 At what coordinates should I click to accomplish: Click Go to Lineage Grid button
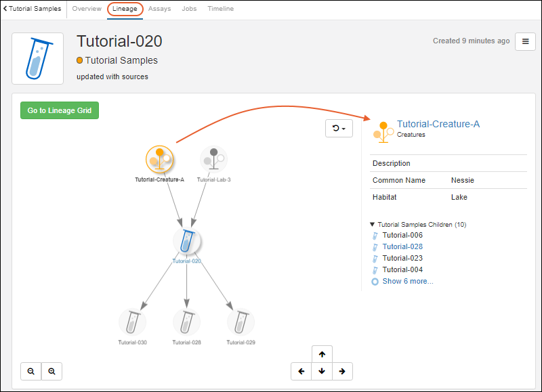(x=60, y=110)
